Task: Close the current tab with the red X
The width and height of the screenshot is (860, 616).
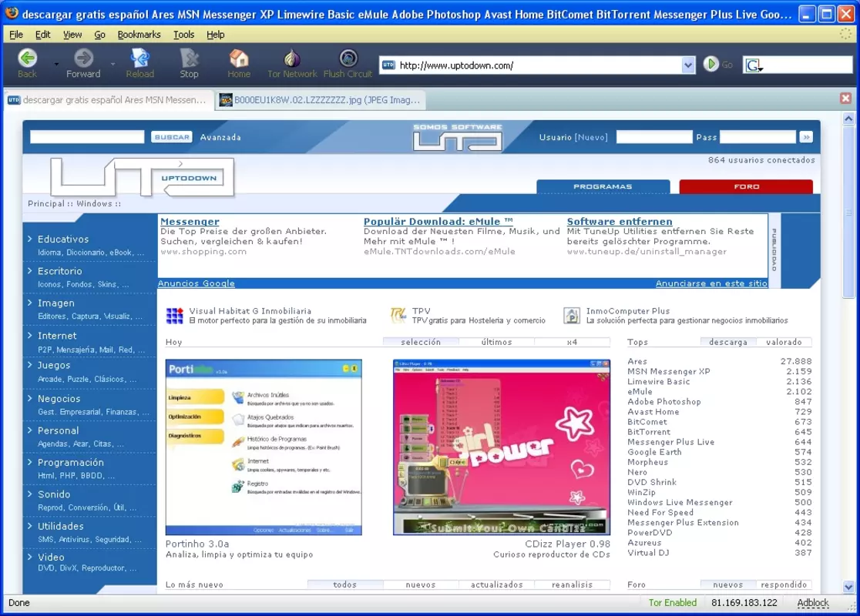Action: click(x=845, y=98)
